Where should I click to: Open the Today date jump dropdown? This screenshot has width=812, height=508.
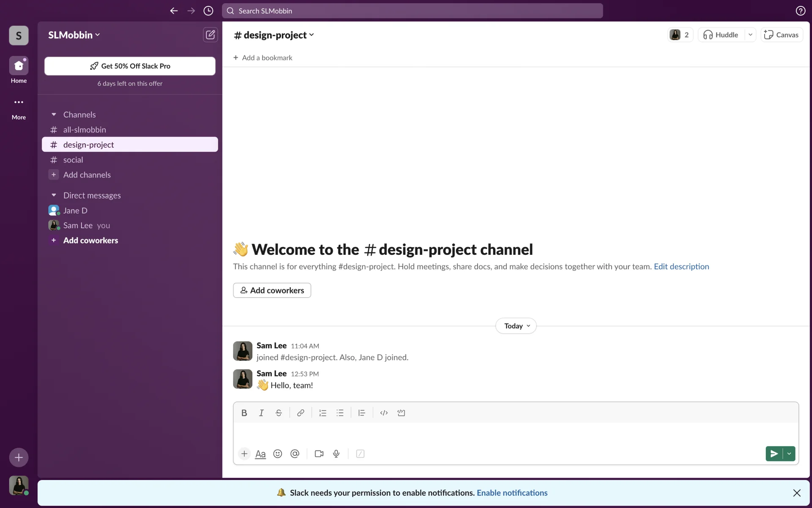tap(516, 326)
